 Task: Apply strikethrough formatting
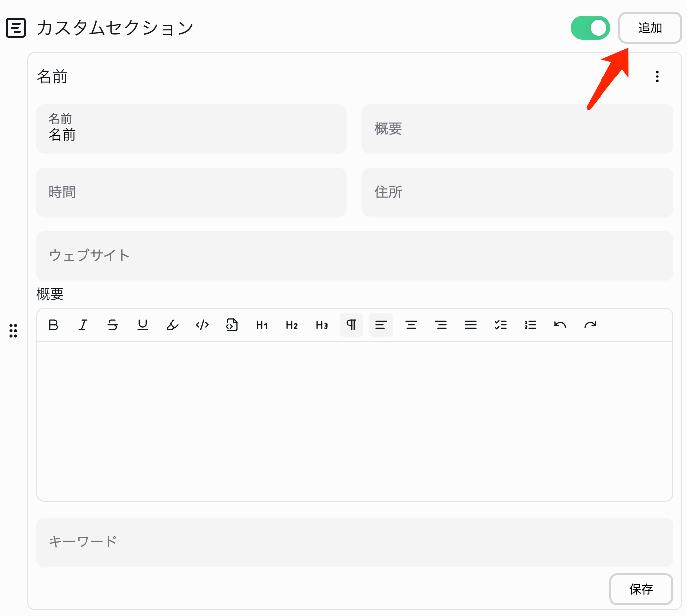coord(113,325)
